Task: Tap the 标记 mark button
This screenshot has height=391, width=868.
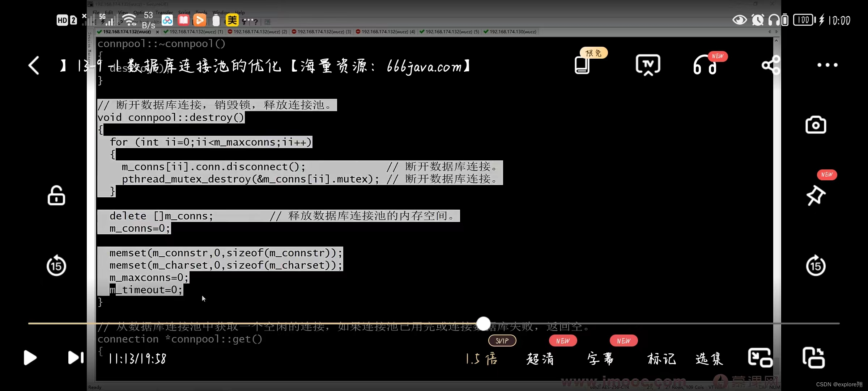Action: [x=661, y=359]
